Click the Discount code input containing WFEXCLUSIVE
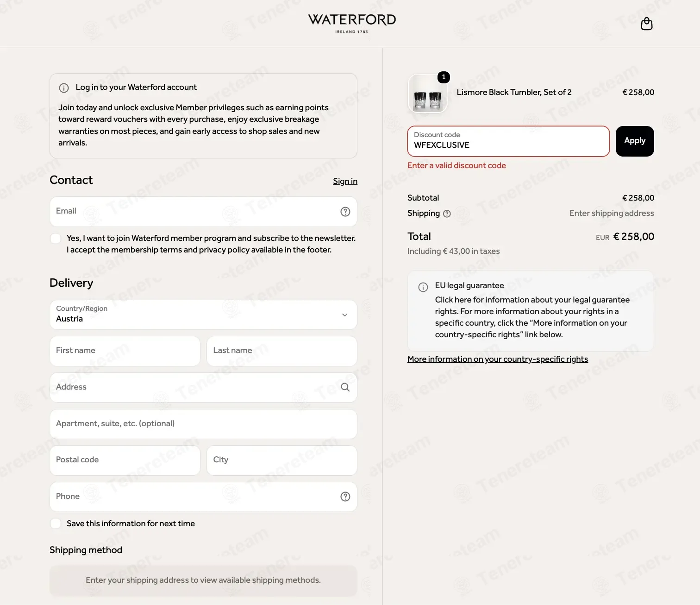 pyautogui.click(x=508, y=141)
